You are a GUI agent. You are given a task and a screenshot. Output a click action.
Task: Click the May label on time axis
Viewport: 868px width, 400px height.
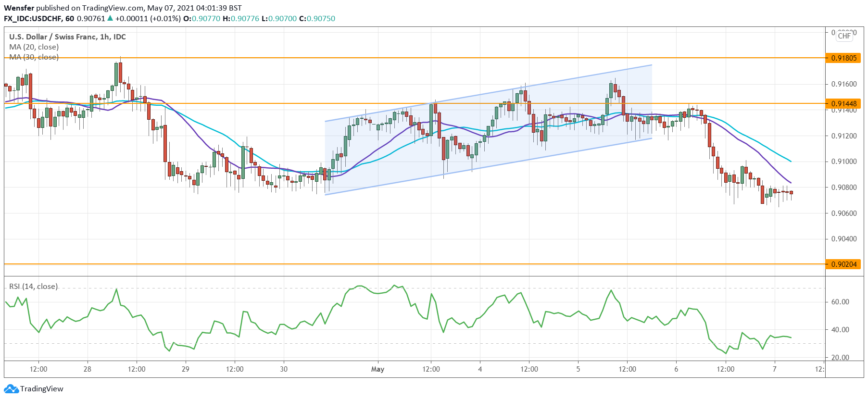click(377, 369)
